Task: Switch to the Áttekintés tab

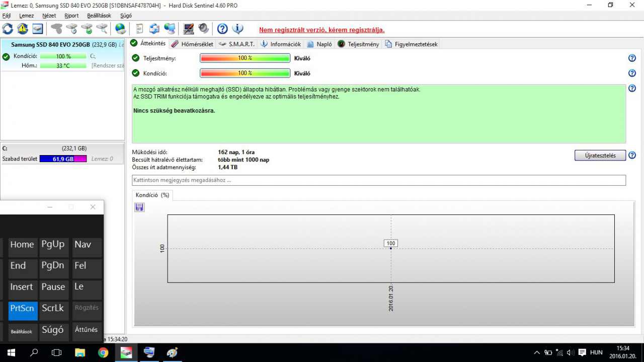Action: 148,44
